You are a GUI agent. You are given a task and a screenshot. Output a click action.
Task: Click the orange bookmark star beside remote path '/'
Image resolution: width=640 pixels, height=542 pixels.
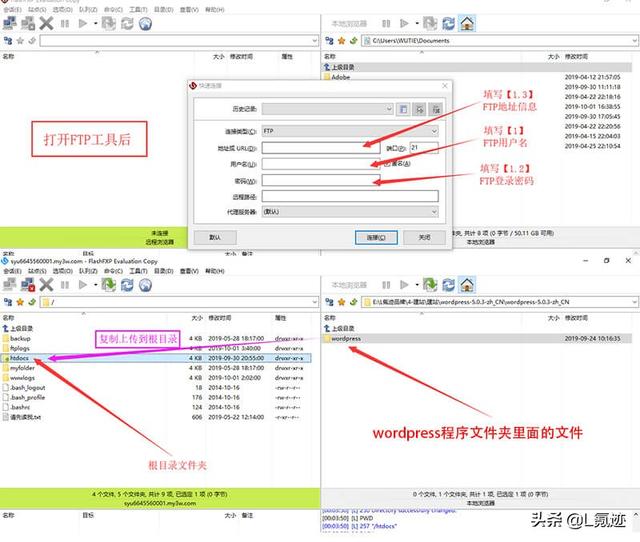pyautogui.click(x=20, y=302)
